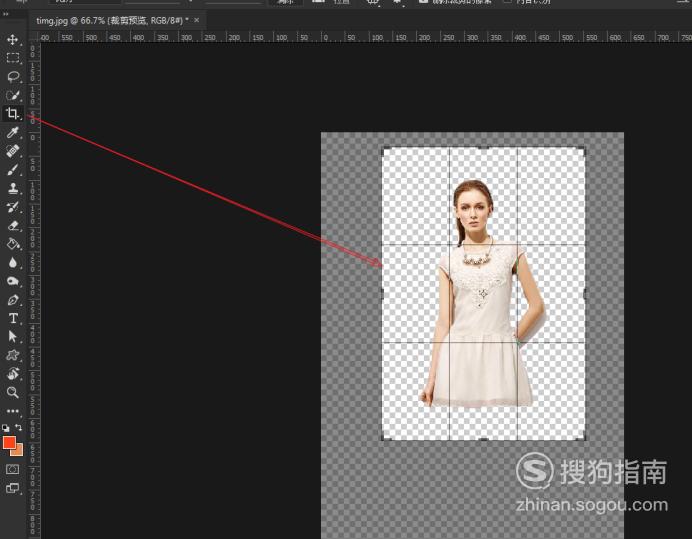Image resolution: width=692 pixels, height=539 pixels.
Task: Switch to the timg.jpg document tab
Action: point(112,20)
